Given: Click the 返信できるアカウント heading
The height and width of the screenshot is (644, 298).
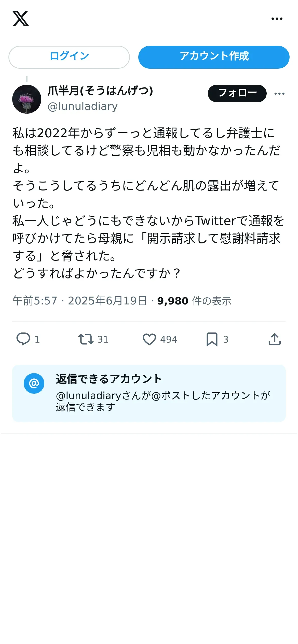Looking at the screenshot, I should (x=109, y=379).
